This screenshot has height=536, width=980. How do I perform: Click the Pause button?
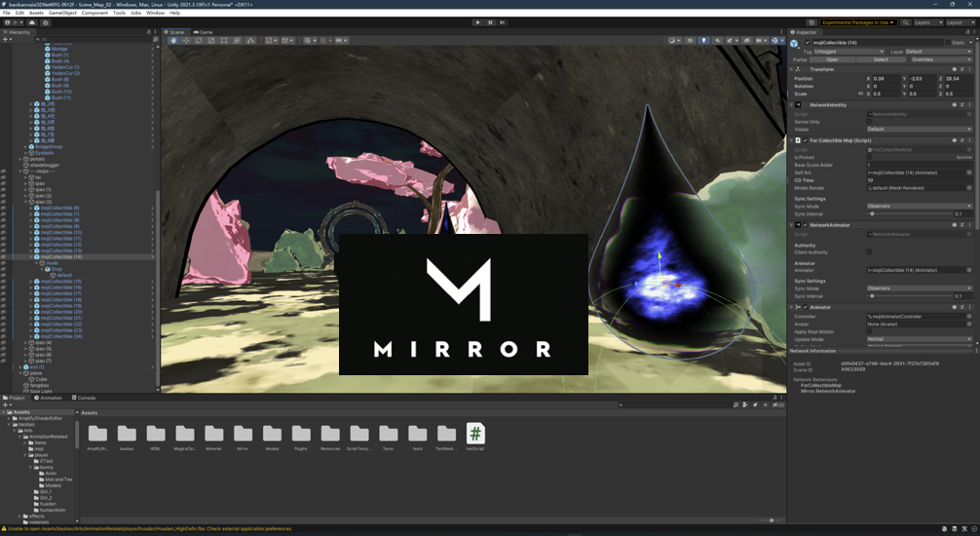490,22
